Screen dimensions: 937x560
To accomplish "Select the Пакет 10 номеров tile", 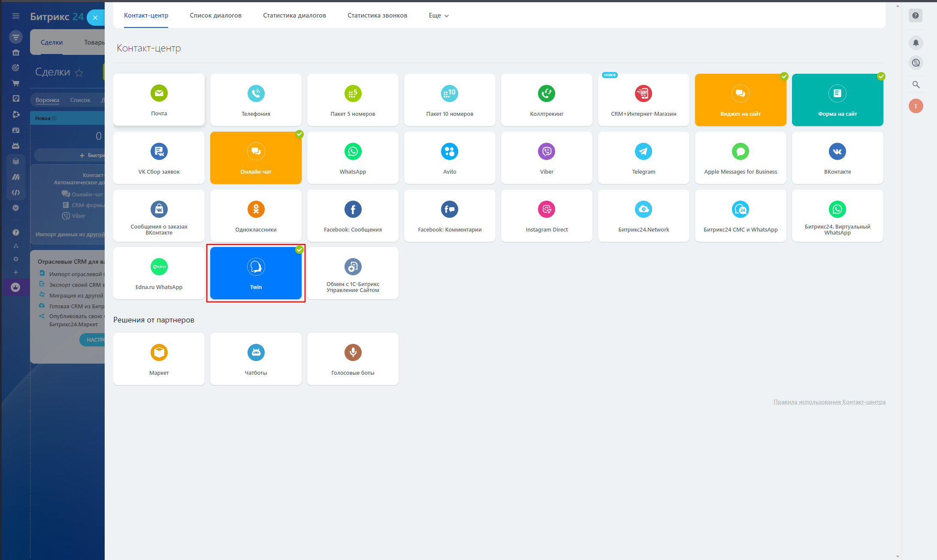I will [x=450, y=99].
